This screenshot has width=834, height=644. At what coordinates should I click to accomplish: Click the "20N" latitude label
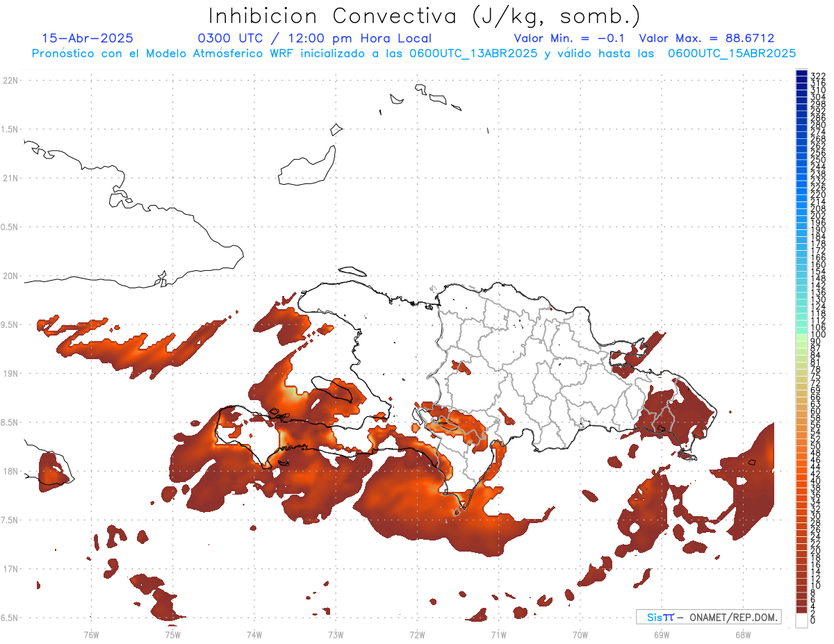point(10,276)
